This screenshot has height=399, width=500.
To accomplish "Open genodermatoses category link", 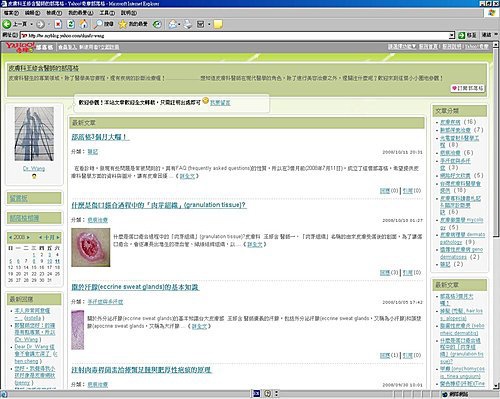I will (461, 253).
